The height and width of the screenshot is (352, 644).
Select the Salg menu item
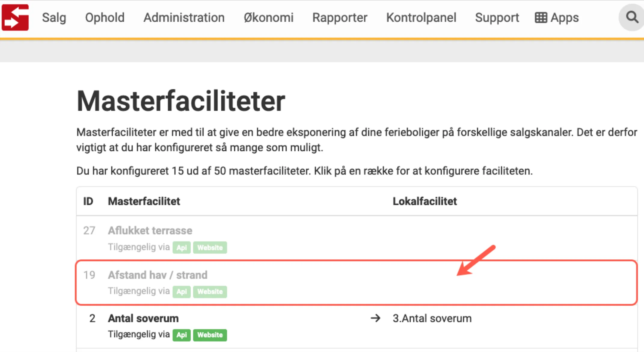coord(54,17)
